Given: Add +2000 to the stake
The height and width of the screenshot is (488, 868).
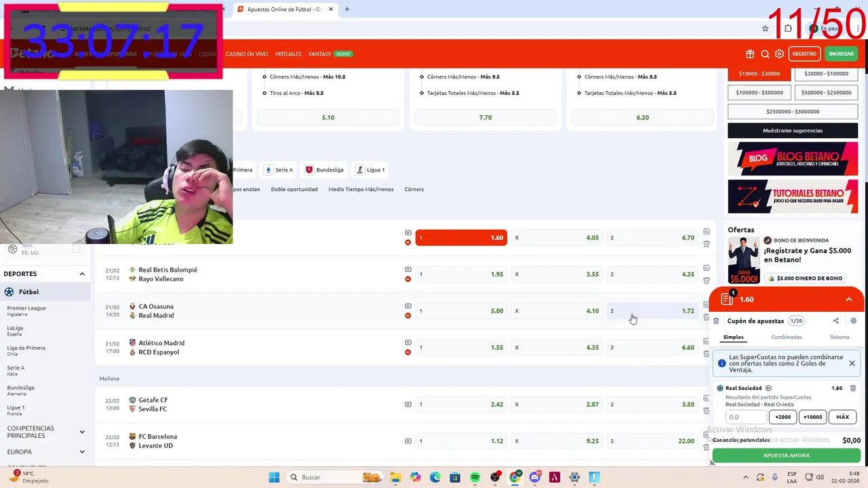Looking at the screenshot, I should pos(783,417).
